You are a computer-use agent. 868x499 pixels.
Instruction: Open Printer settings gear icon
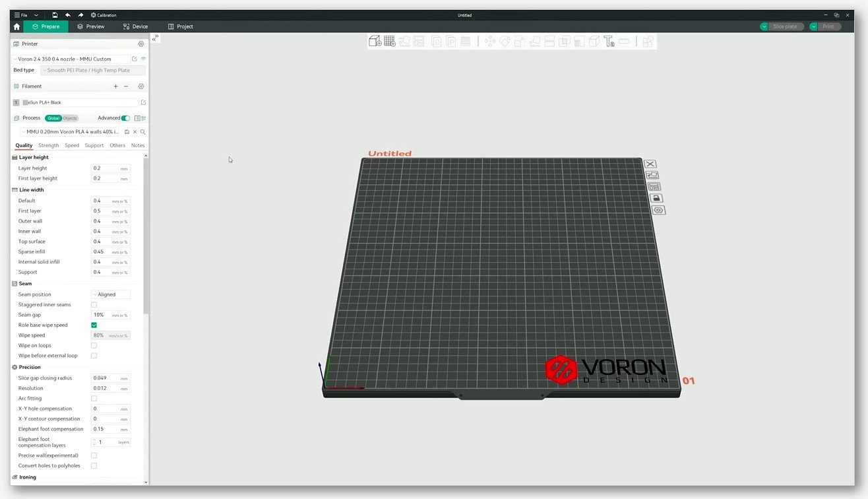[x=141, y=44]
